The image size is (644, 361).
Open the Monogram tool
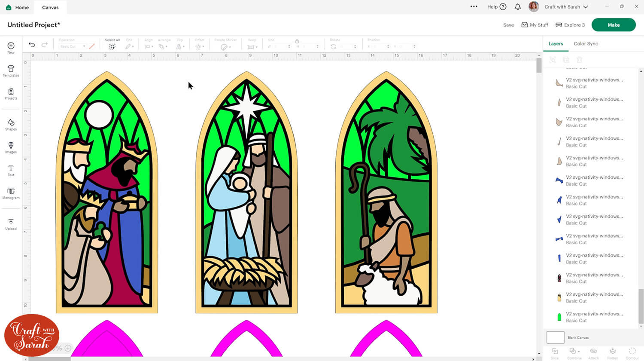[x=11, y=193]
